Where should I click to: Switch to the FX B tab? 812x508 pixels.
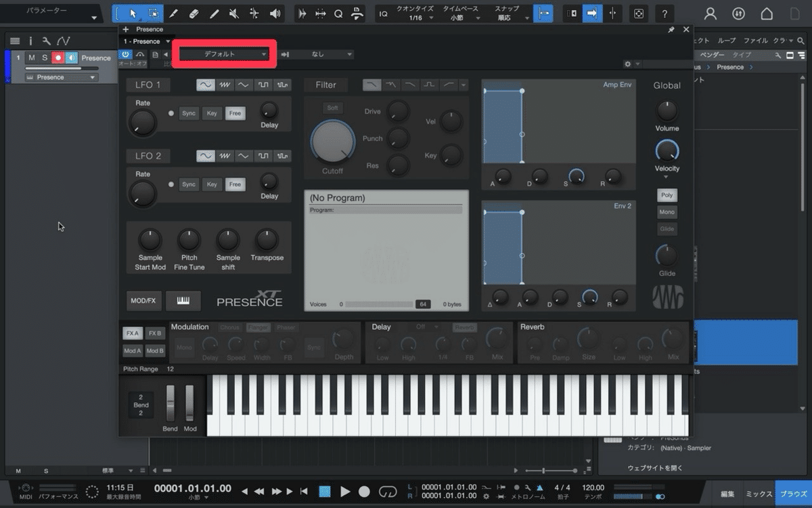(155, 333)
